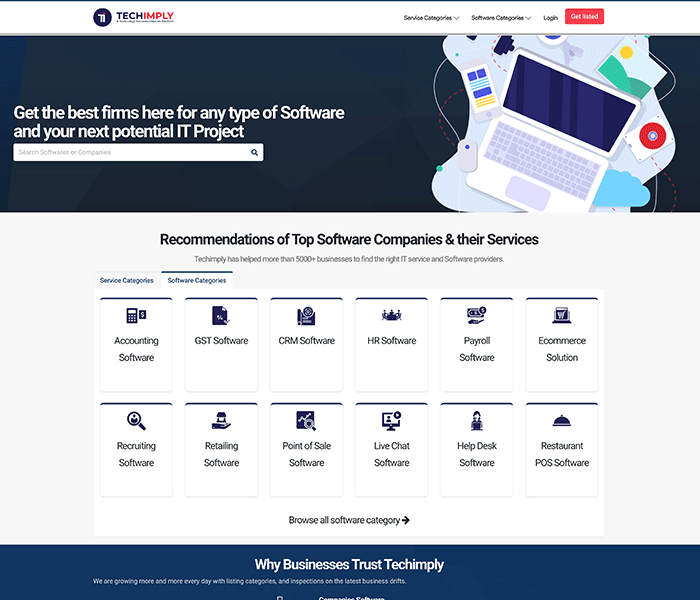Click the GST Software document icon
Viewport: 700px width, 600px height.
[x=221, y=316]
